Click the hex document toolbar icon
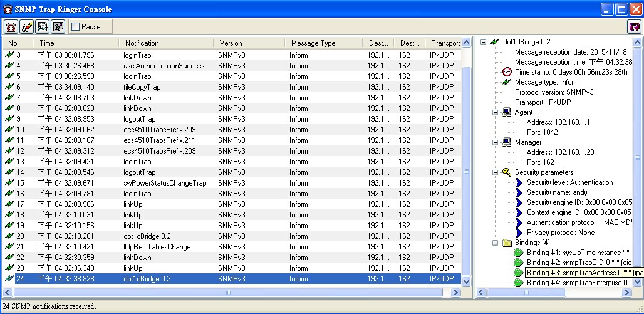 [x=43, y=27]
